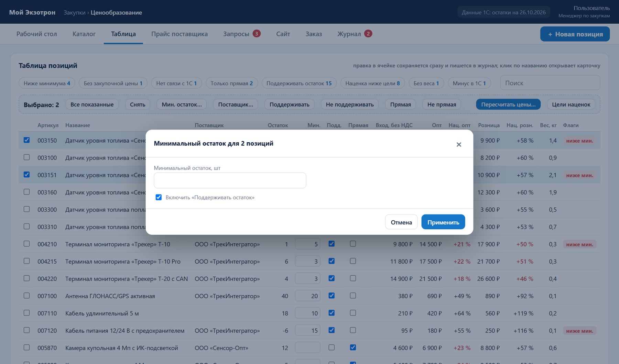Apply «Поддерживать остаток 15» filter

point(299,83)
